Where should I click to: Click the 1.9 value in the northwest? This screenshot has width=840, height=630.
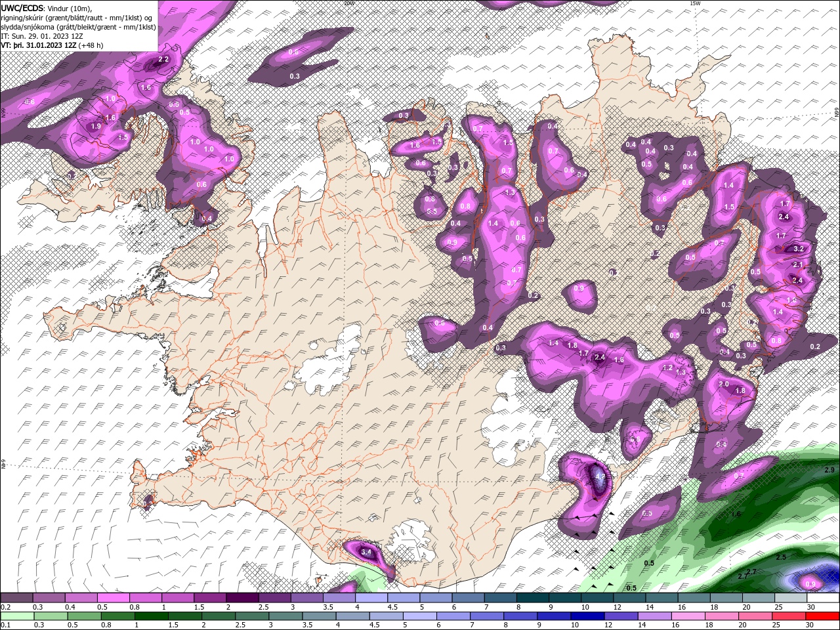point(96,127)
